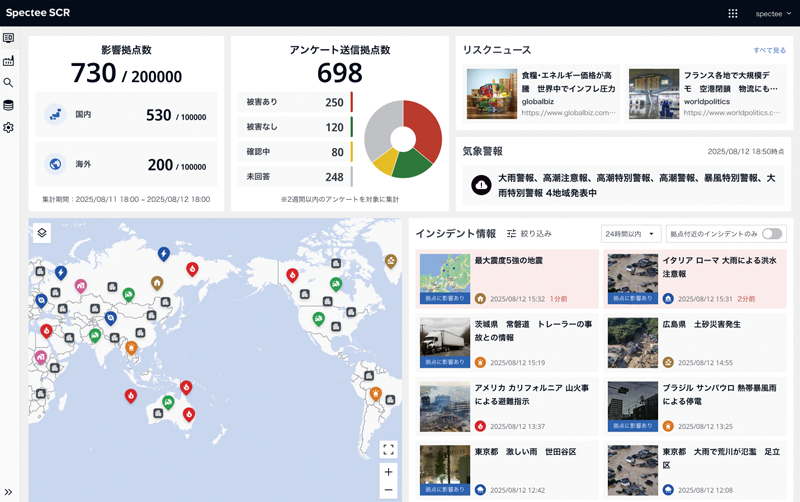The height and width of the screenshot is (502, 800).
Task: Click the green marker in eastern Canada
Action: [x=335, y=283]
